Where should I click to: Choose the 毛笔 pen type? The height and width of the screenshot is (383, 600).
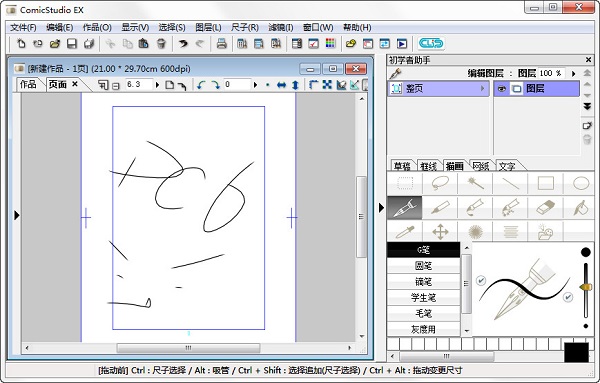coord(423,313)
